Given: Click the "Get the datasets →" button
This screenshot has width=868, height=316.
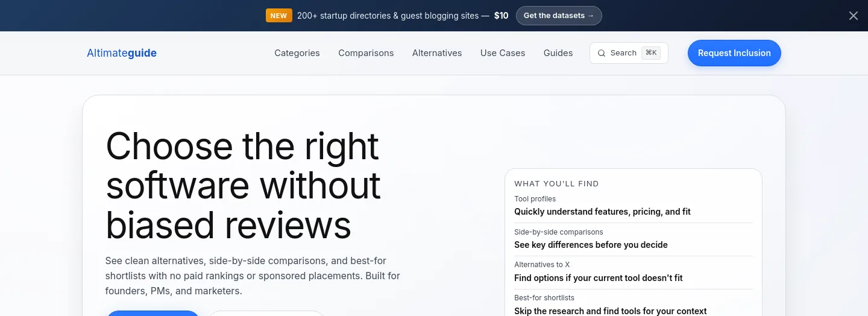Looking at the screenshot, I should coord(559,16).
